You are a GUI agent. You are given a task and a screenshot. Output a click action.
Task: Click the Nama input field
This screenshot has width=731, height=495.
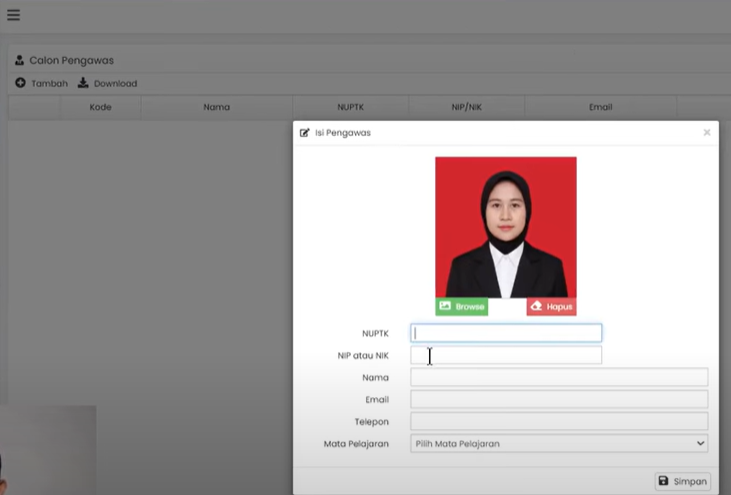[x=559, y=377]
